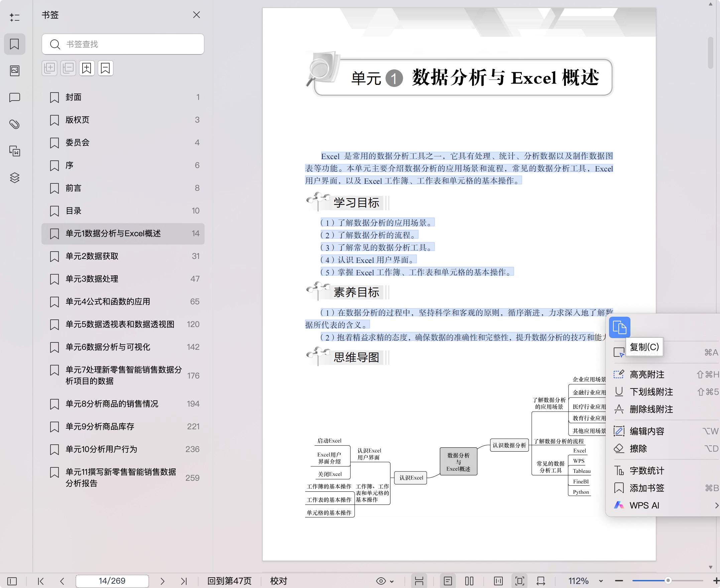This screenshot has height=588, width=720.
Task: Open 单元5数据透视表和数据透视图 bookmark
Action: 123,324
